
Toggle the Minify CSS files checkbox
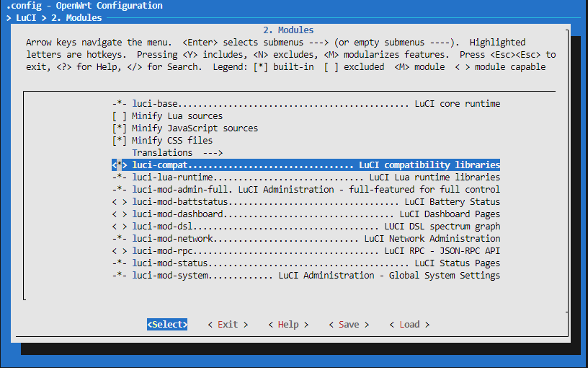pos(119,141)
